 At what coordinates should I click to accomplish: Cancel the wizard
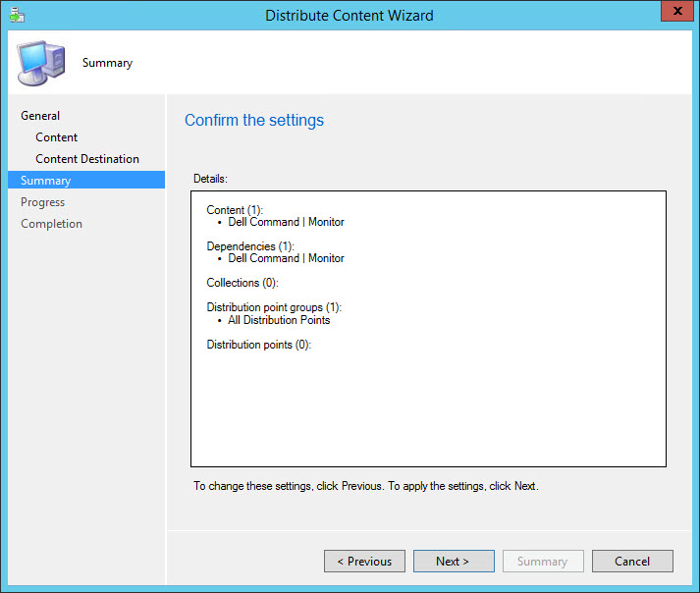(x=632, y=562)
